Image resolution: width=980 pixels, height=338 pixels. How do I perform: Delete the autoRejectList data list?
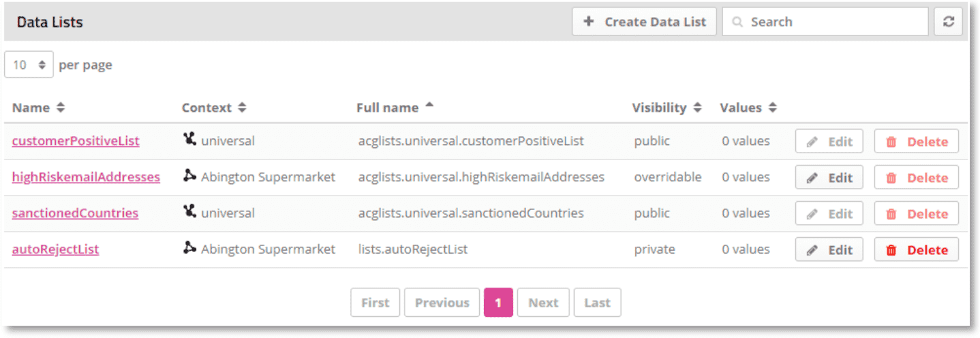tap(916, 250)
